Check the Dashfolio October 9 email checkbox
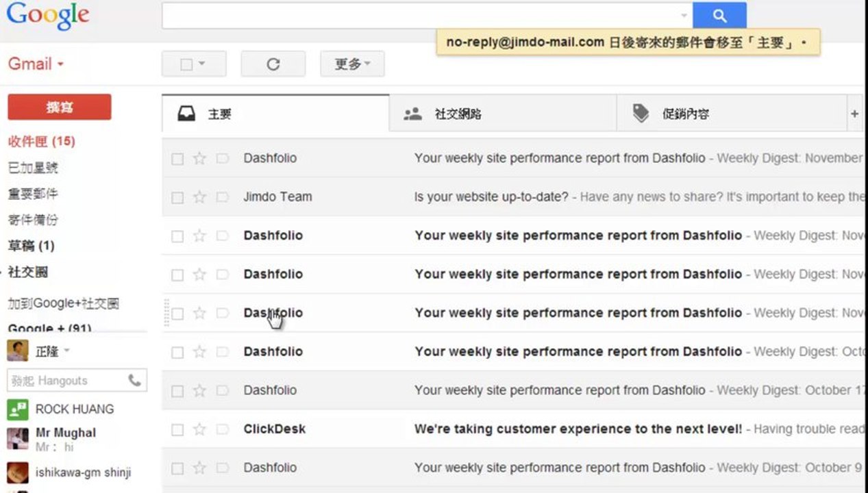 (x=177, y=469)
